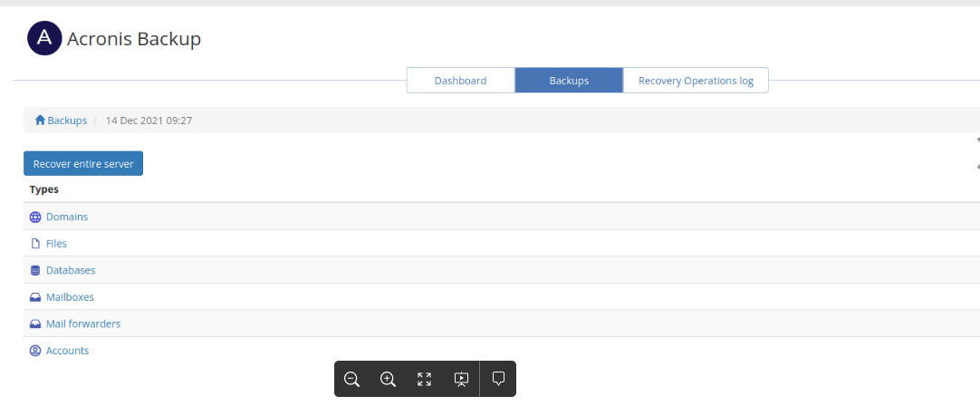Click the Acronis Backup title text
The width and height of the screenshot is (980, 406).
[134, 39]
